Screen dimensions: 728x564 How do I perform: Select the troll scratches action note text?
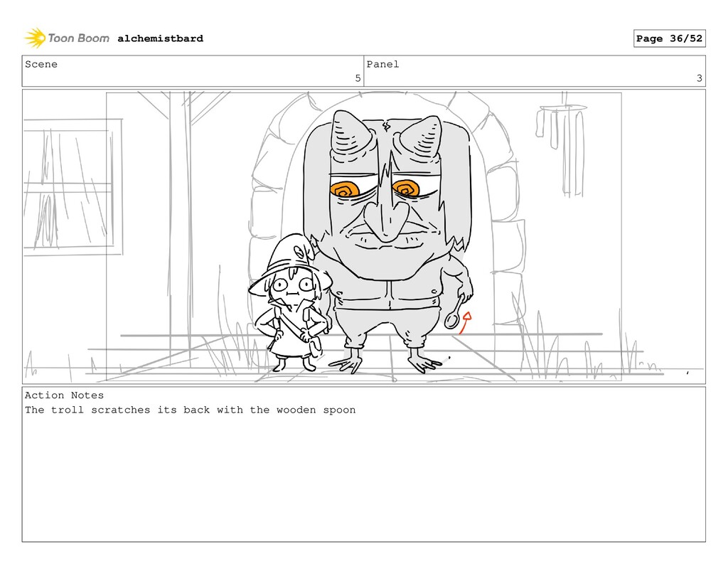[191, 410]
